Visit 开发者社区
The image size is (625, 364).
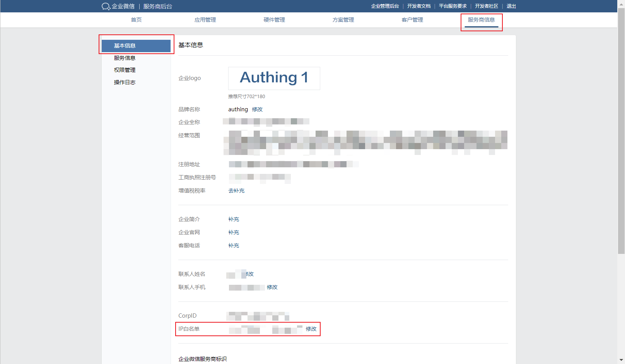coord(487,6)
